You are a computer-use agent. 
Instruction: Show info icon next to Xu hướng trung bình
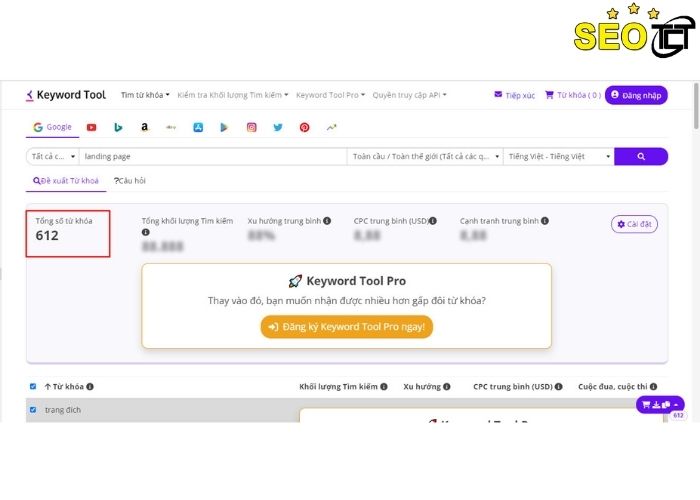coord(327,221)
